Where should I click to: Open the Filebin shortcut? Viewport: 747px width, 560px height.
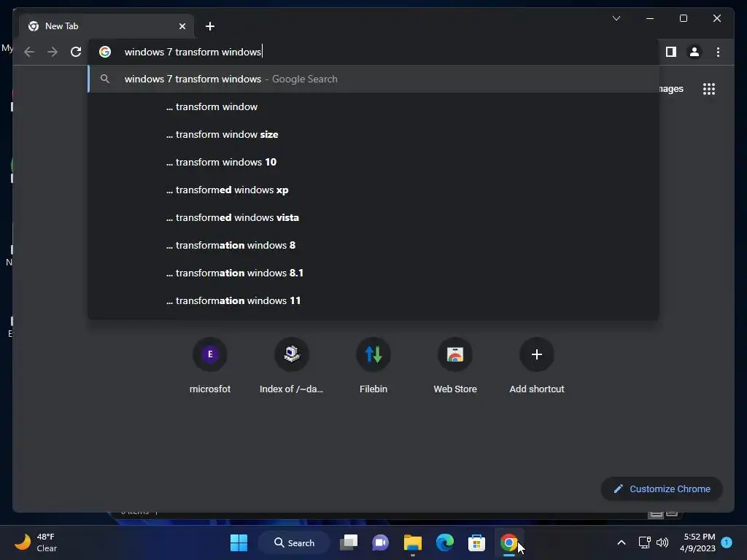pos(373,366)
